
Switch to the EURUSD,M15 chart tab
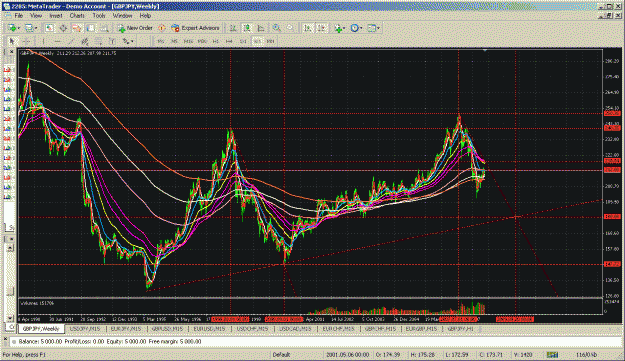[x=208, y=329]
